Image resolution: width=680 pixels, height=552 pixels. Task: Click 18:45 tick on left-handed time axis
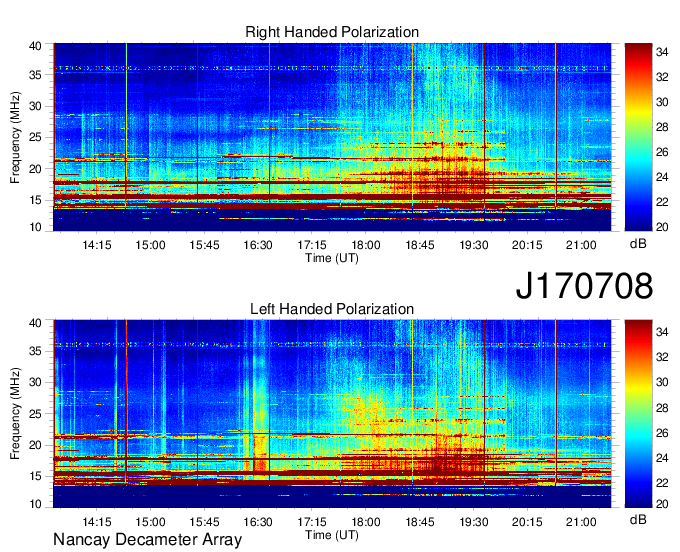[x=420, y=522]
